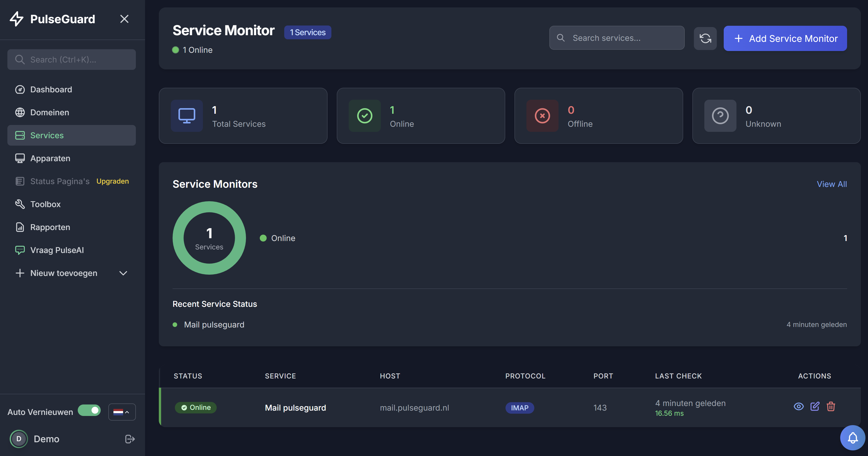The image size is (868, 456).
Task: Open the Dashboard section
Action: pos(51,89)
